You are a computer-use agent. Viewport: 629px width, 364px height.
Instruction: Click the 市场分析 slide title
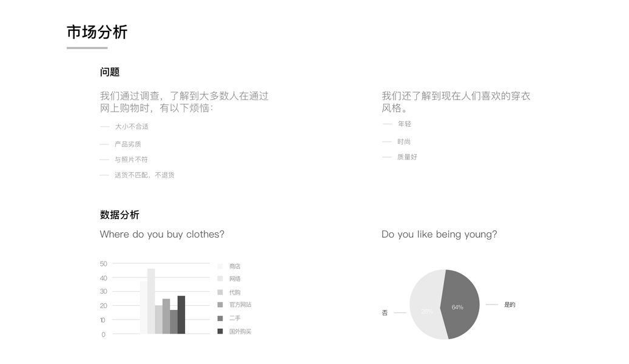[97, 32]
